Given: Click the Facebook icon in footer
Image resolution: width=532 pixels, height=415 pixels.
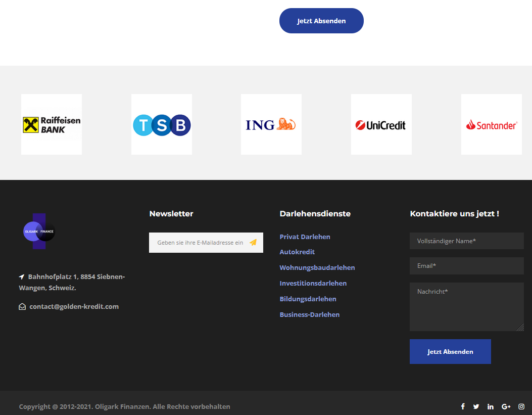Looking at the screenshot, I should 463,406.
